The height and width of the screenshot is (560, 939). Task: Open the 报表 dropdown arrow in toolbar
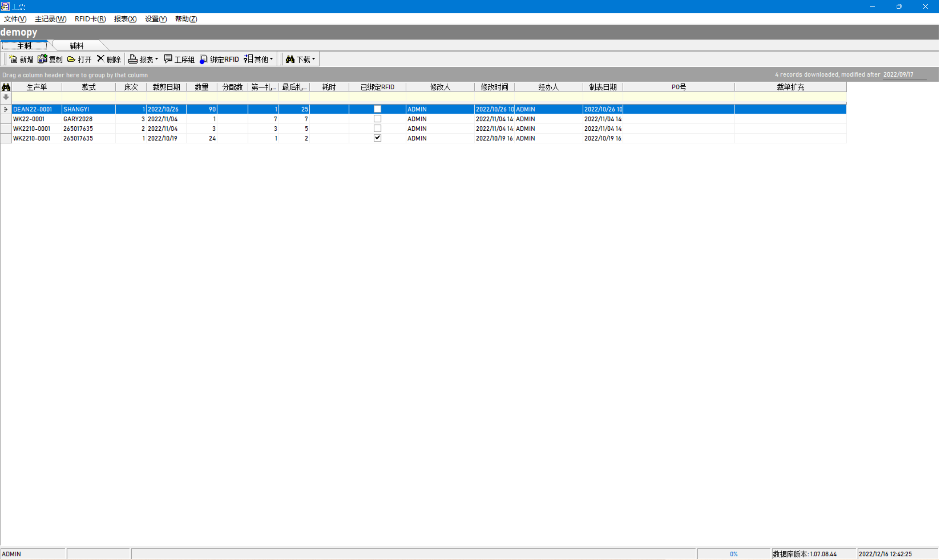click(157, 59)
